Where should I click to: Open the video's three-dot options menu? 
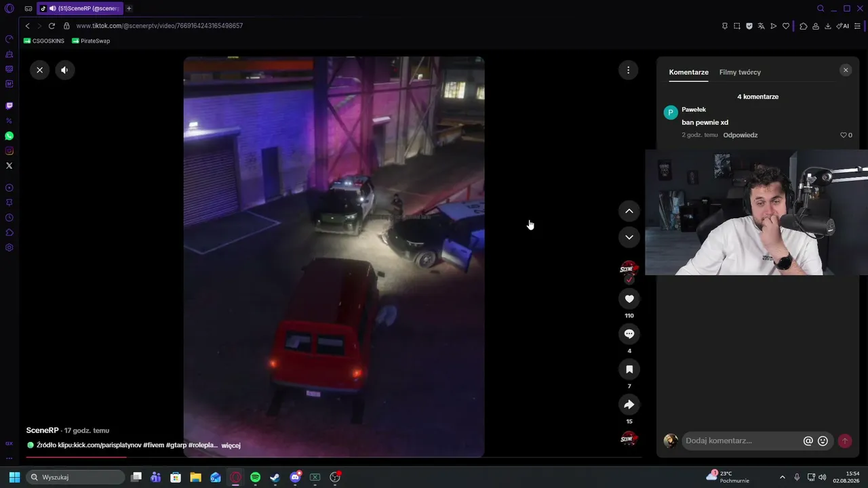[x=629, y=70]
